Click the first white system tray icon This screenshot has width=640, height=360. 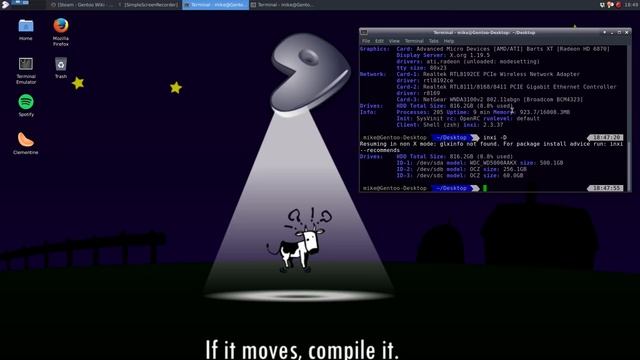602,5
